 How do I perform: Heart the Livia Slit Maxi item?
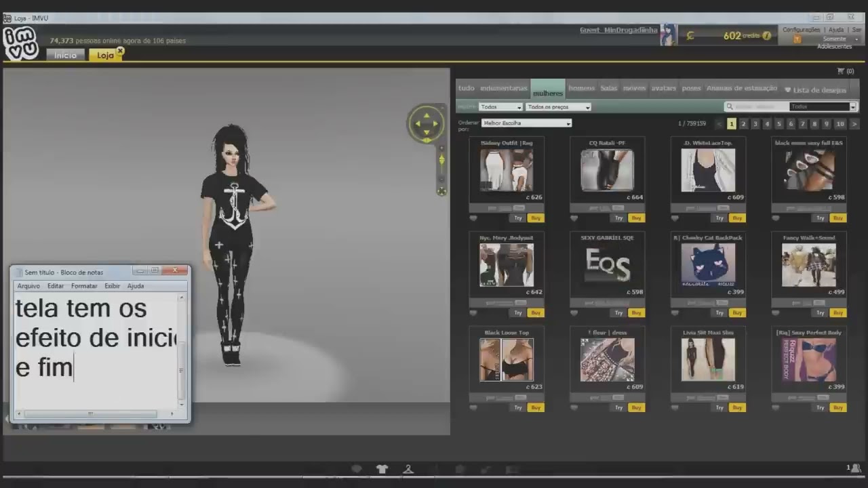[x=675, y=408]
